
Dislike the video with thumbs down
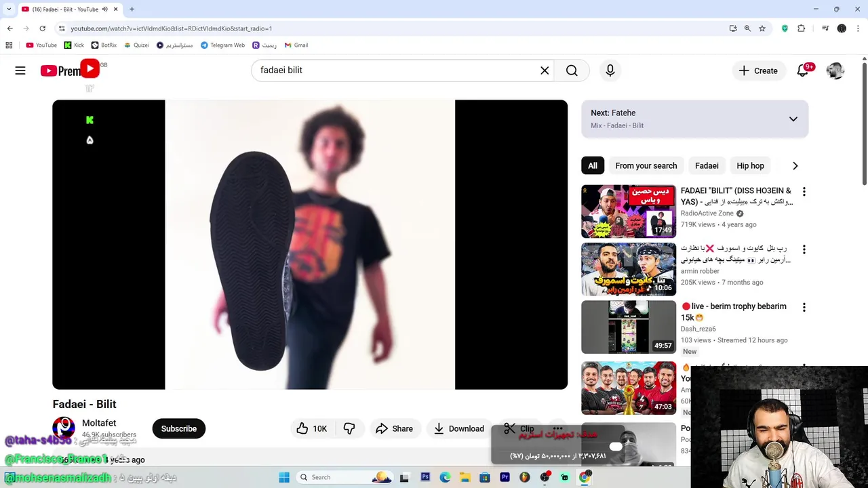349,428
